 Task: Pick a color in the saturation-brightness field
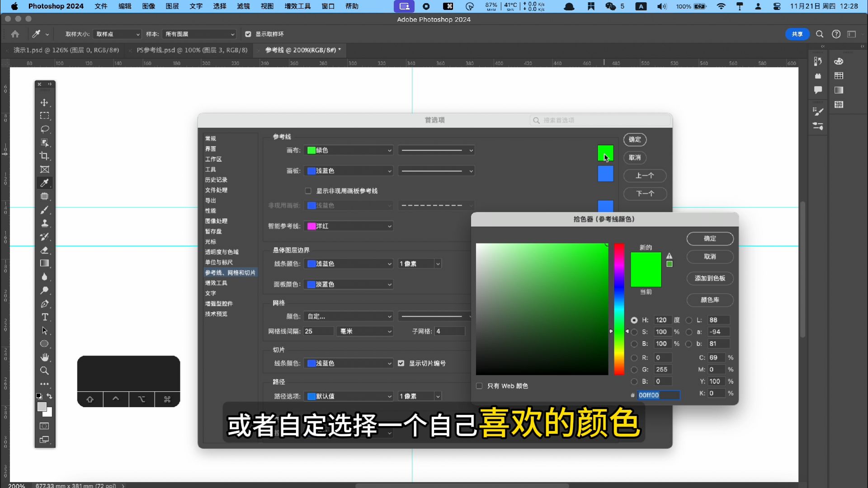click(542, 309)
